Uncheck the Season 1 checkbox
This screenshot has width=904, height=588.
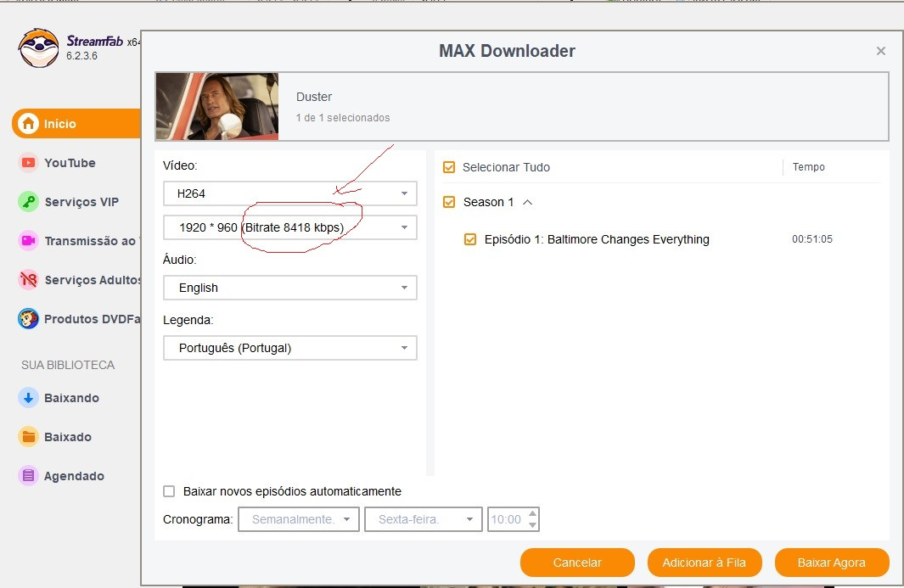point(449,202)
